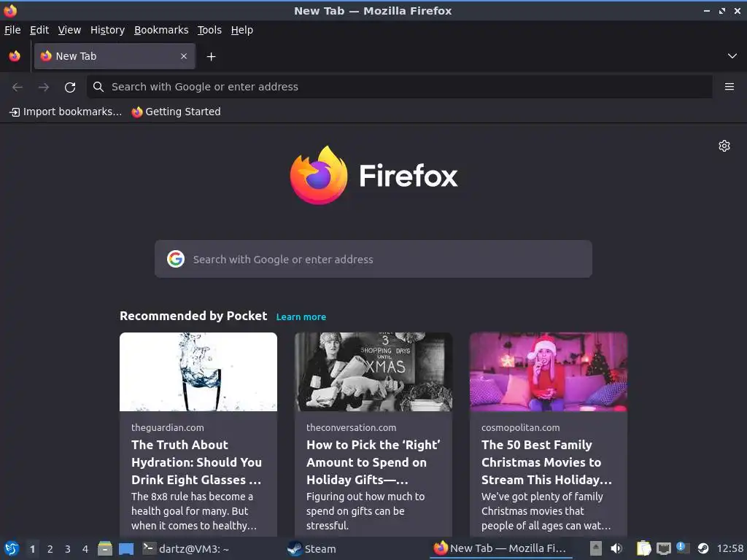Open the XMAS shopping photo thumbnail
Screen dimensions: 747x560
(x=373, y=372)
